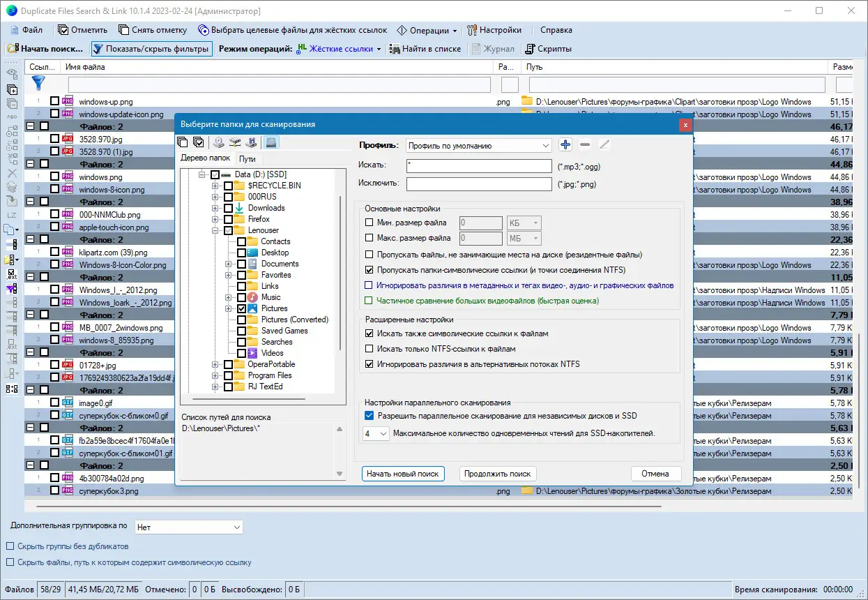Toggle Пропускать папки-символические ссылки checkbox
868x600 pixels.
pos(370,270)
